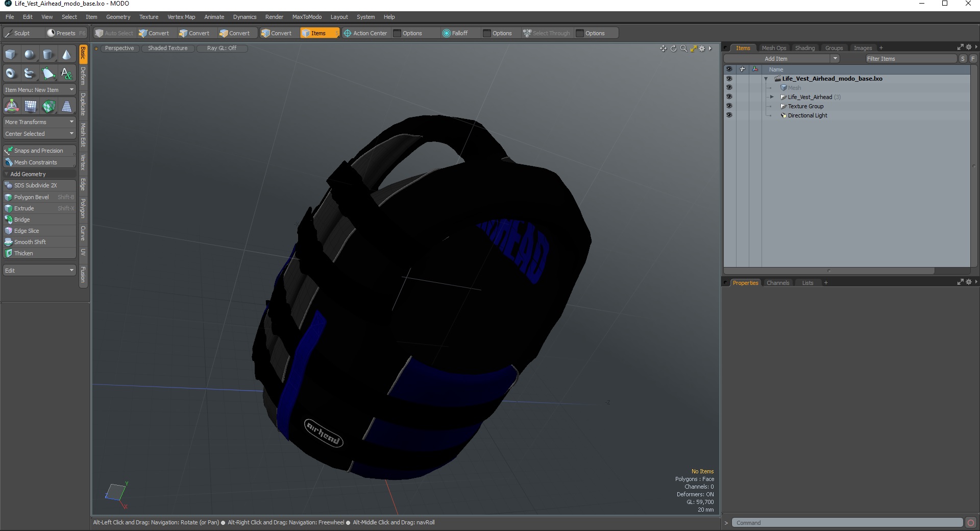Switch to the Deform vertical tab
This screenshot has width=980, height=531.
[83, 76]
